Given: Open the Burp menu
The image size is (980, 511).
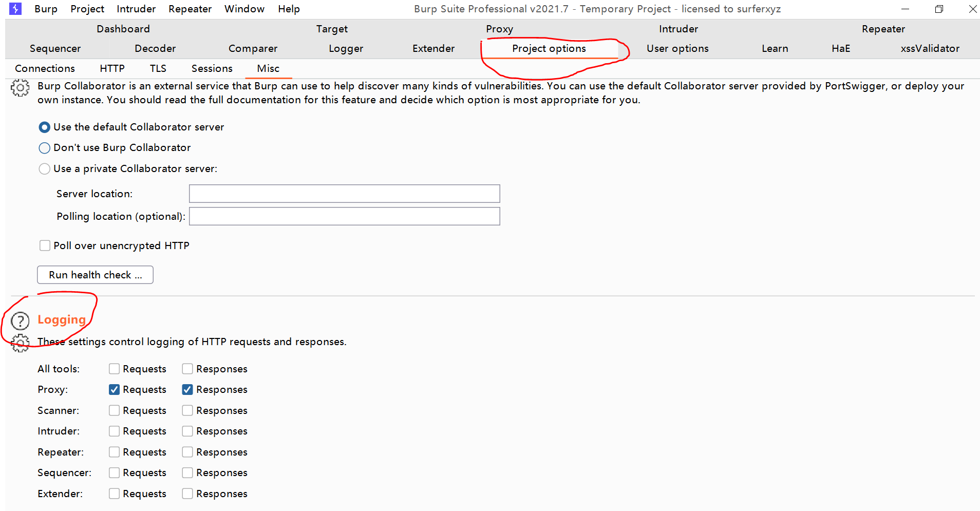Looking at the screenshot, I should click(46, 9).
